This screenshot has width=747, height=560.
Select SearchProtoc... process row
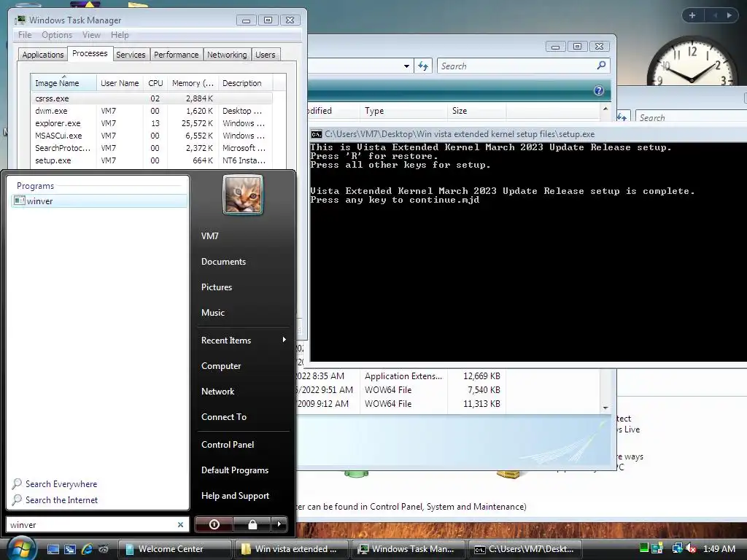pyautogui.click(x=152, y=148)
